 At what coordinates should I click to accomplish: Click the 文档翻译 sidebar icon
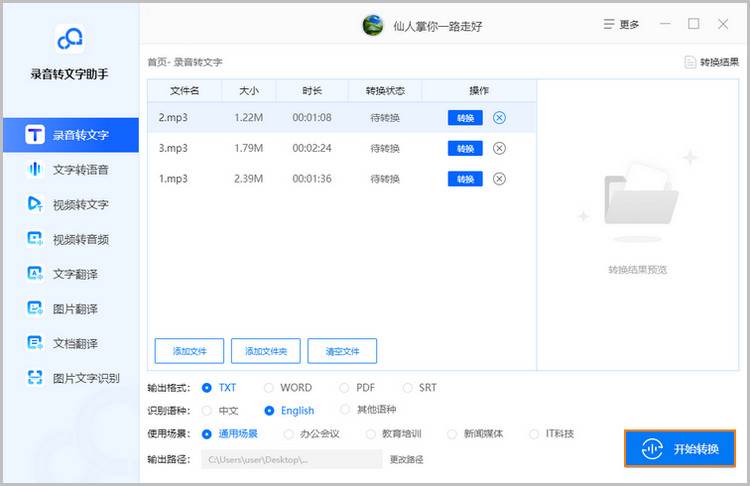point(35,343)
